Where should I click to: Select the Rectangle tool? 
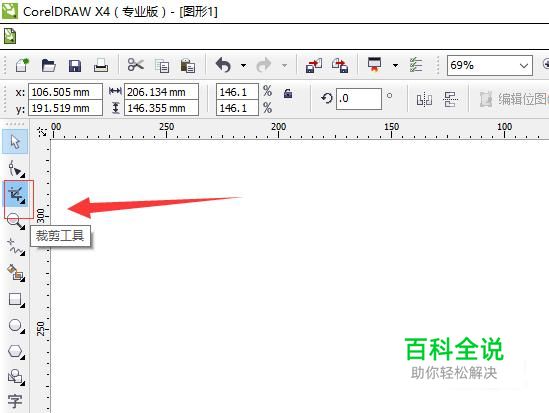16,300
